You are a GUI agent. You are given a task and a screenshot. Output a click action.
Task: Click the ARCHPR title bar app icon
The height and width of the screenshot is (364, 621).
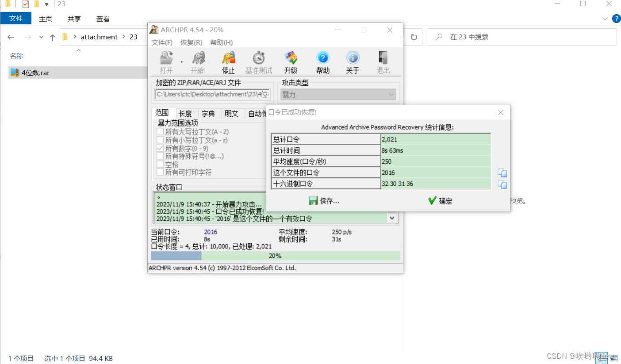click(x=154, y=30)
